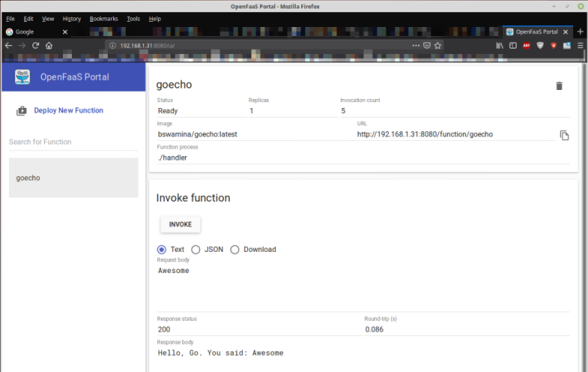Bookmark this page with star icon
Screen dimensions: 588x372
coord(437,46)
